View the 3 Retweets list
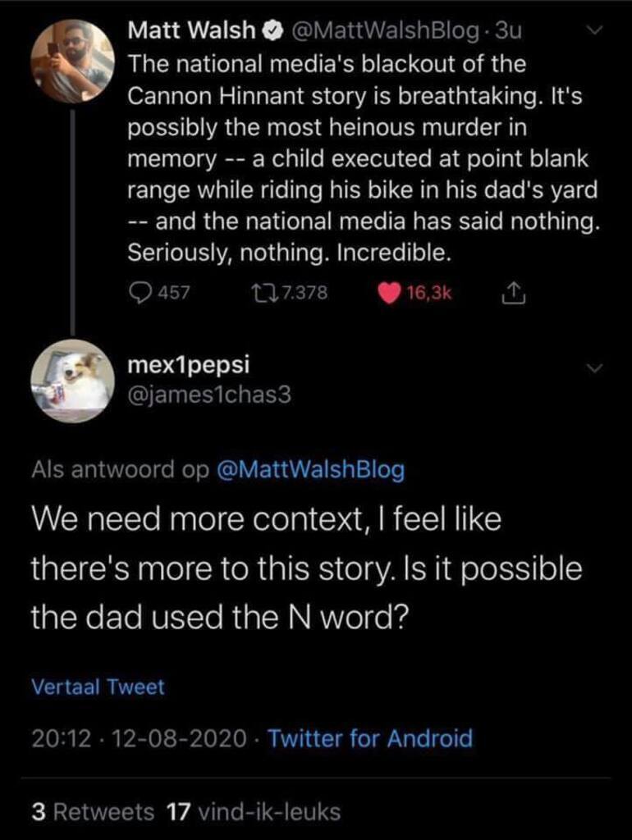This screenshot has width=632, height=840. pyautogui.click(x=93, y=812)
